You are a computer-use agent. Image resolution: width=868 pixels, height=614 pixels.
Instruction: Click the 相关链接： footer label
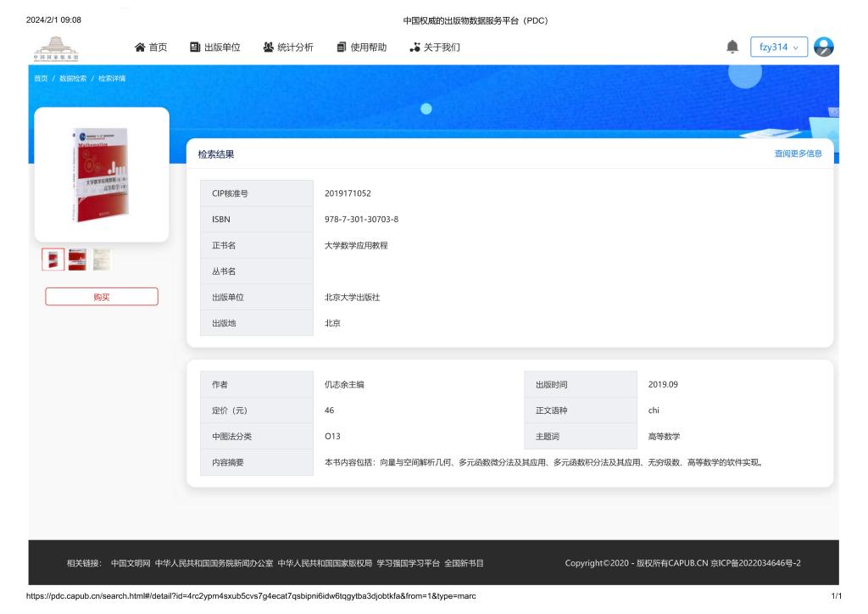(x=84, y=564)
